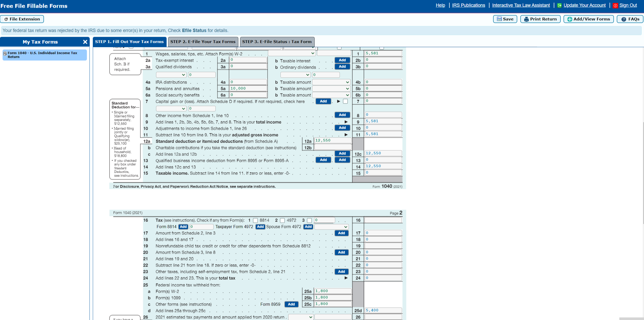Image resolution: width=644 pixels, height=320 pixels.
Task: Click Add for taxable interest line 2b
Action: [x=342, y=60]
